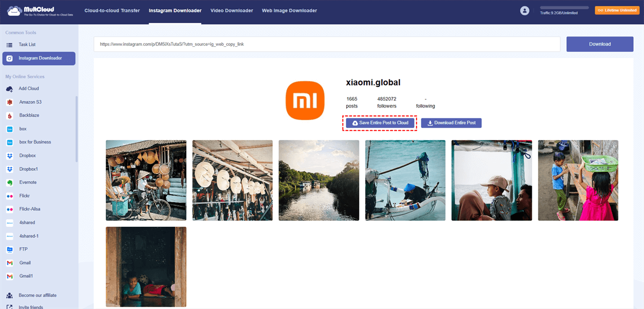The width and height of the screenshot is (644, 309).
Task: Open the river and trees photo
Action: coord(319,181)
